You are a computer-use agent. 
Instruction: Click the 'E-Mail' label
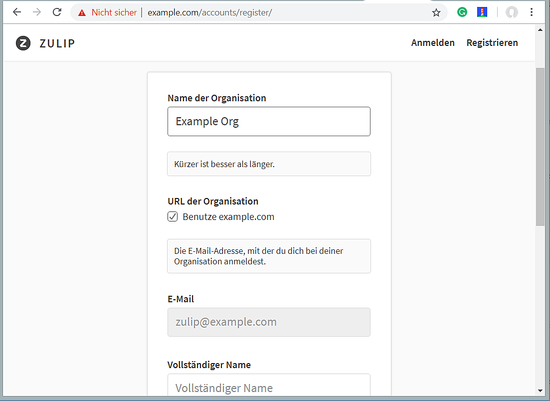(181, 299)
